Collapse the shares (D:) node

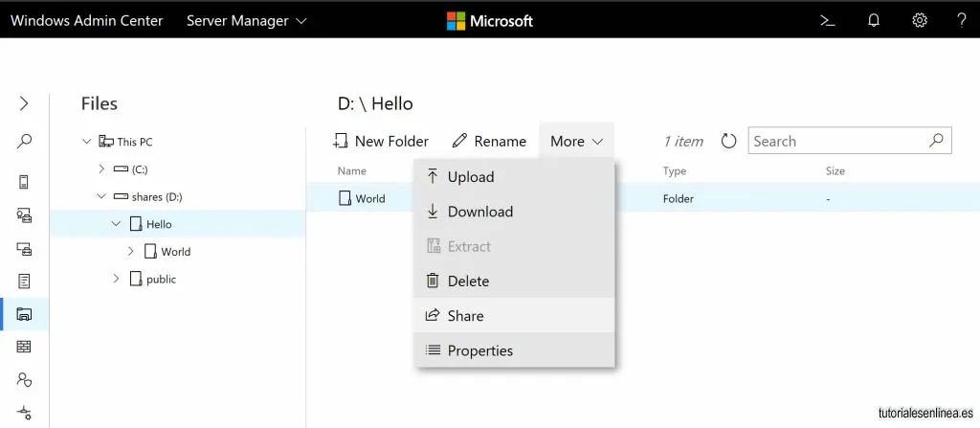(101, 196)
